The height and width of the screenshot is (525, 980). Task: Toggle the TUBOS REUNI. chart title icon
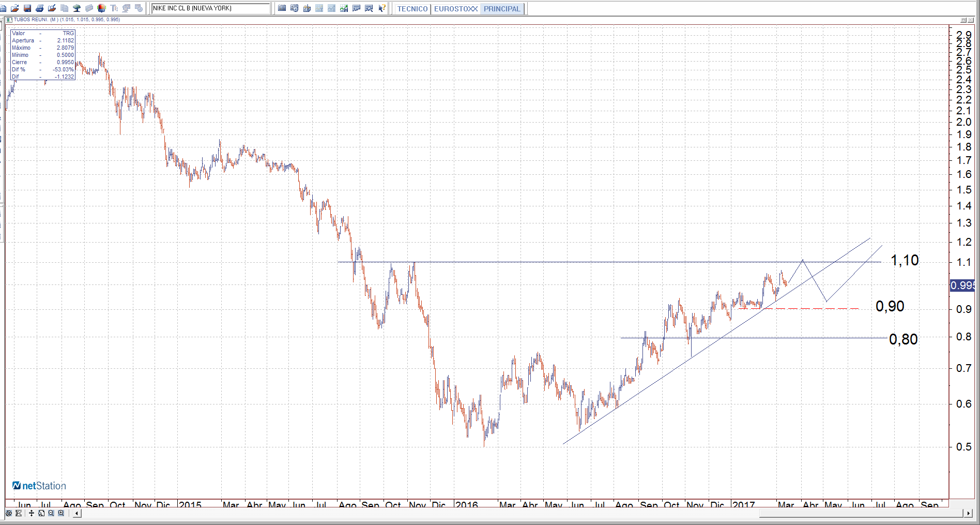click(9, 20)
